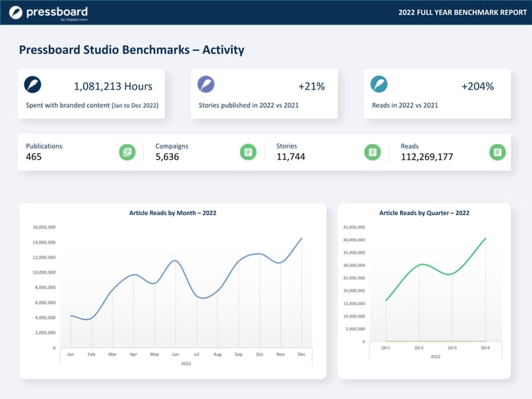Click the 'Sep' label on monthly chart axis
This screenshot has width=532, height=399.
point(238,354)
